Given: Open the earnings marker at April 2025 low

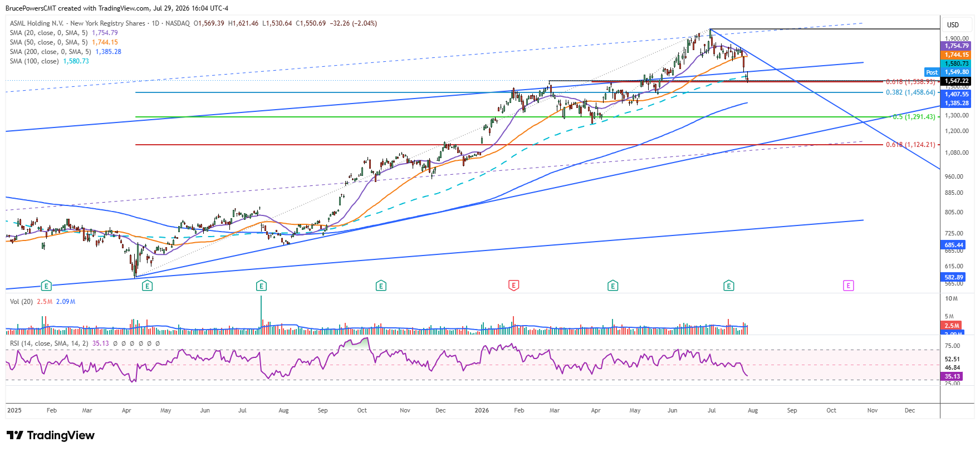Looking at the screenshot, I should tap(147, 286).
